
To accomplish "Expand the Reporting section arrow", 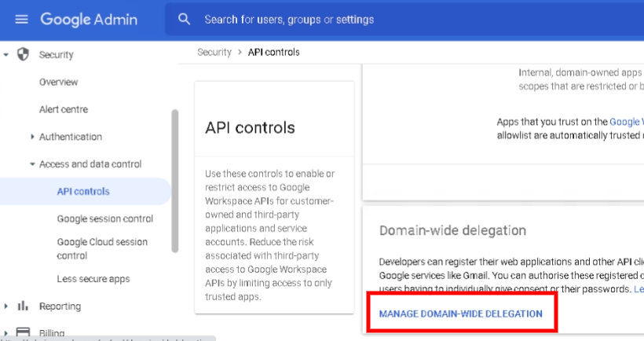I will [x=5, y=306].
